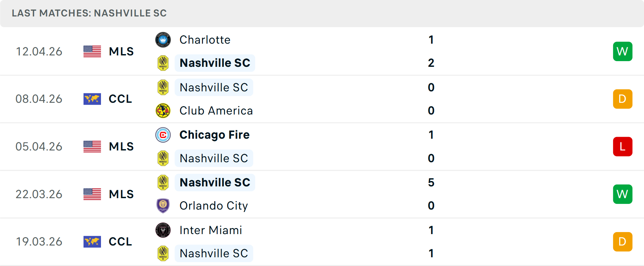Click the Chicago Fire club crest
This screenshot has height=266, width=644.
click(163, 135)
